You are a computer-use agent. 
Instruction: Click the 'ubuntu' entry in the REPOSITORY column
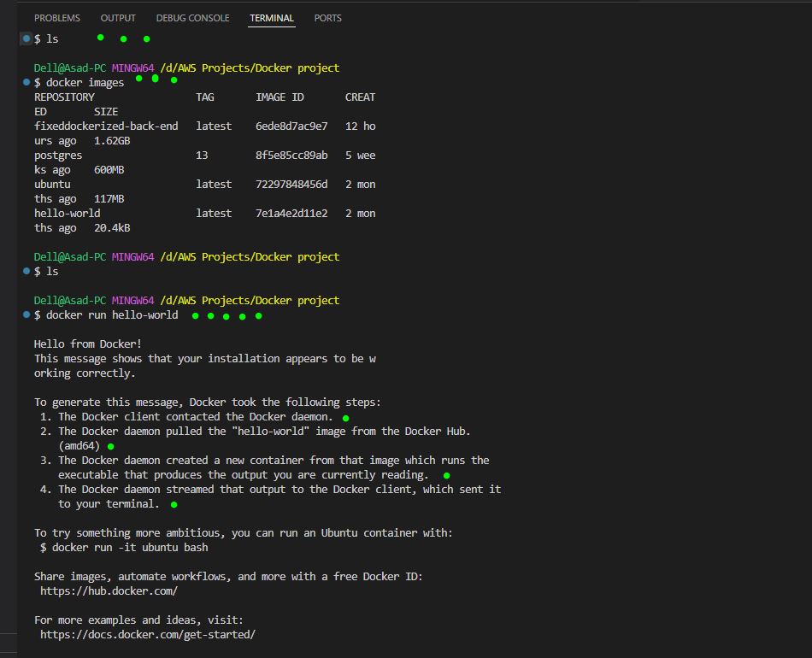(52, 185)
